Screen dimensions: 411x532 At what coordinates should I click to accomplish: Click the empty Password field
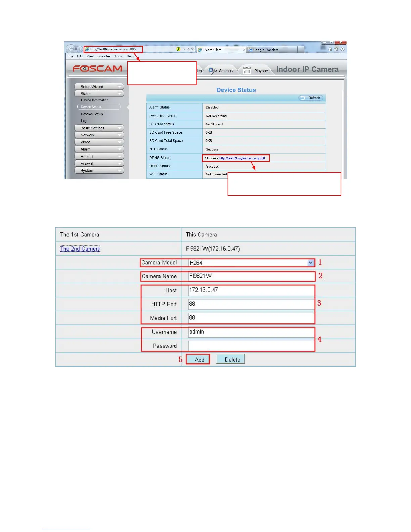point(251,346)
